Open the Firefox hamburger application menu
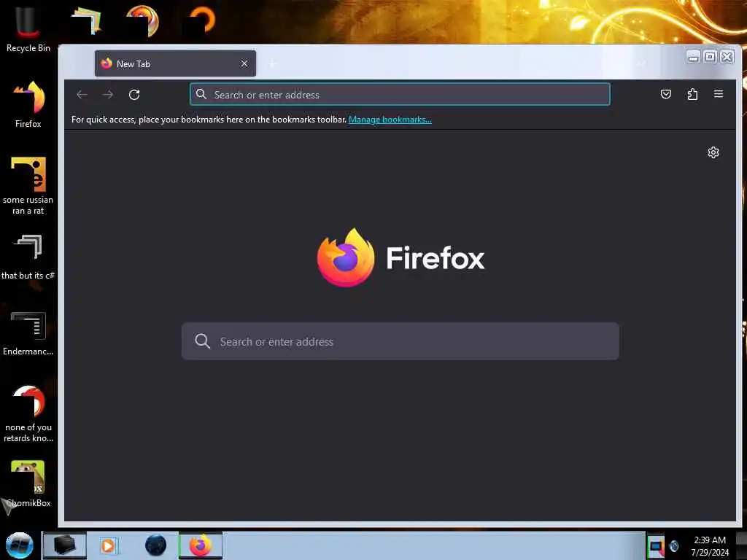 coord(719,94)
